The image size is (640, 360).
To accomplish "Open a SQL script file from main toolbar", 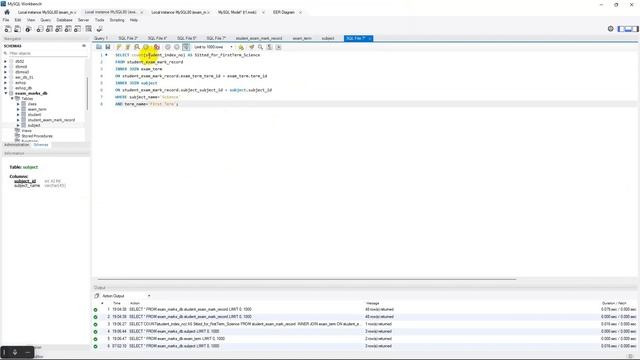I will (x=18, y=29).
